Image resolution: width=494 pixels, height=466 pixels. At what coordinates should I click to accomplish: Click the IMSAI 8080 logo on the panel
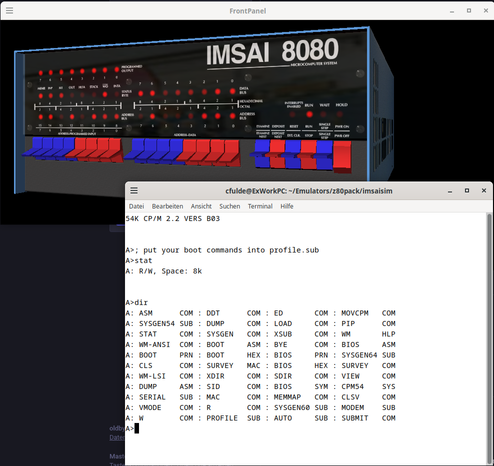tap(273, 51)
